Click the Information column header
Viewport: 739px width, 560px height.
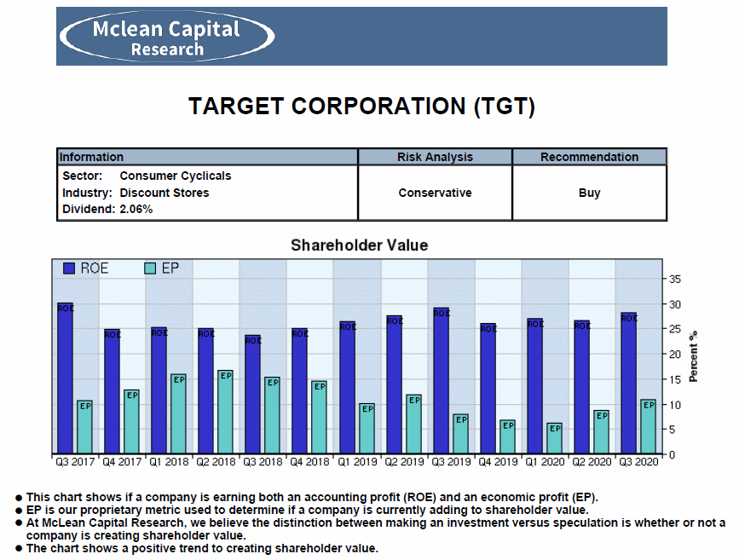[207, 157]
